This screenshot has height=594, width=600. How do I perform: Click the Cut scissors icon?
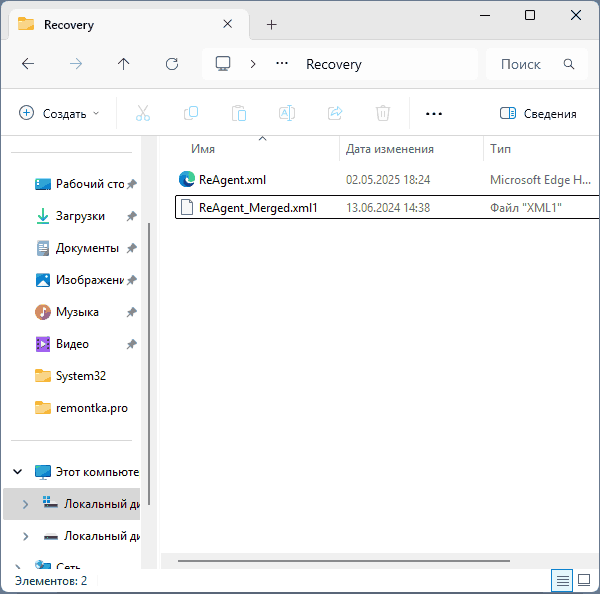coord(143,113)
